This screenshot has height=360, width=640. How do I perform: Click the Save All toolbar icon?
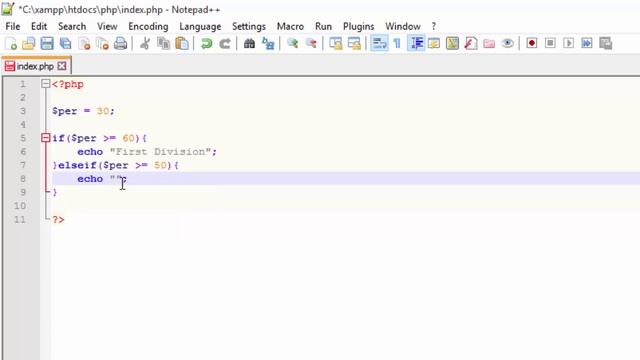click(x=65, y=43)
